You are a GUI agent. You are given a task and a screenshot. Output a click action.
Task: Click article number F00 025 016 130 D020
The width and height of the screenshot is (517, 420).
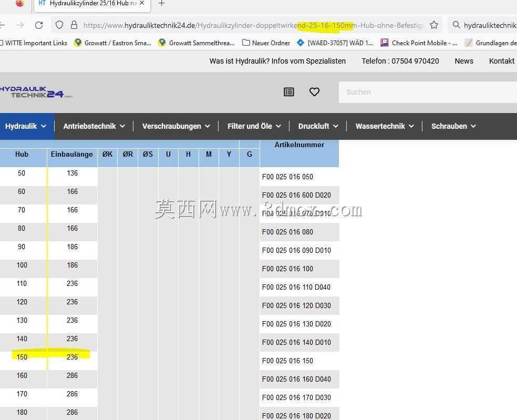[296, 324]
